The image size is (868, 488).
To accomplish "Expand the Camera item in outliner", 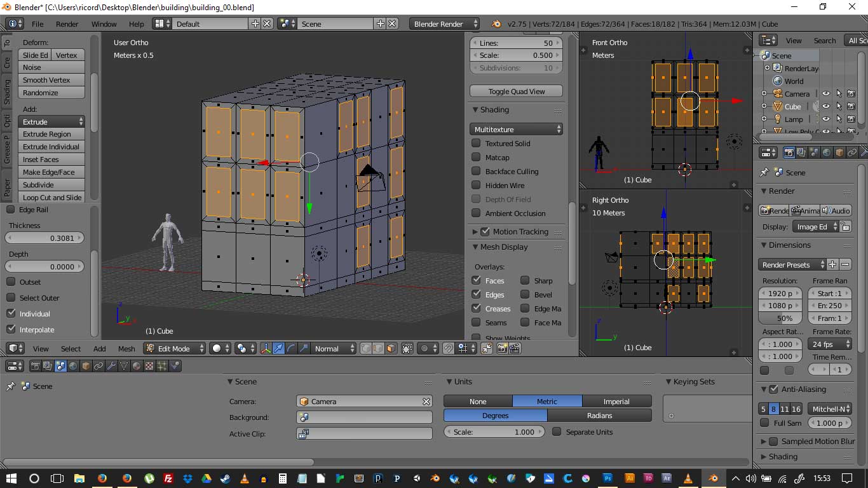I will pyautogui.click(x=764, y=93).
